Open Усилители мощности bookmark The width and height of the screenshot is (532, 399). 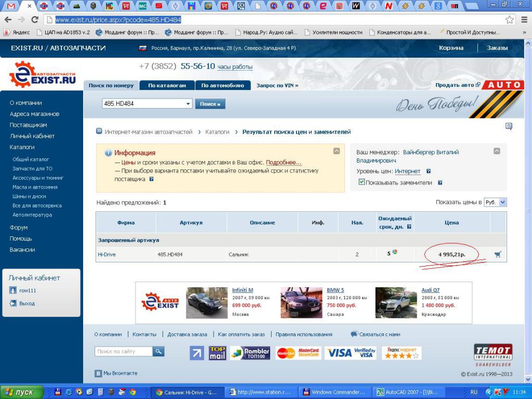[334, 33]
